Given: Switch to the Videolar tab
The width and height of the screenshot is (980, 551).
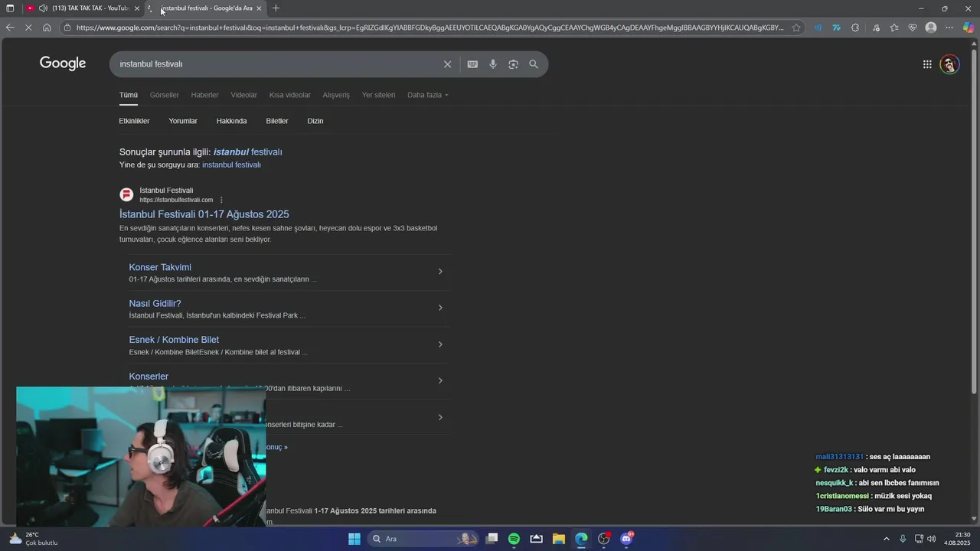Looking at the screenshot, I should 243,95.
